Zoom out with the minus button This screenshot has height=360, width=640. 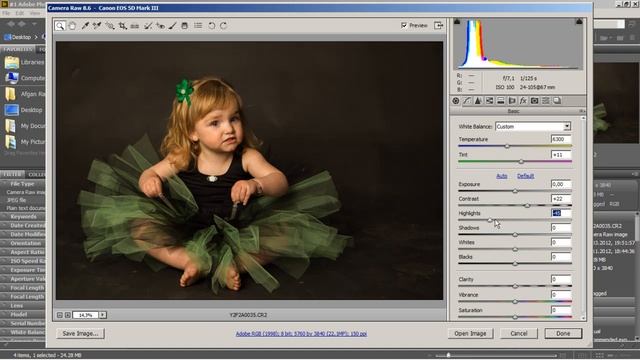click(x=60, y=315)
